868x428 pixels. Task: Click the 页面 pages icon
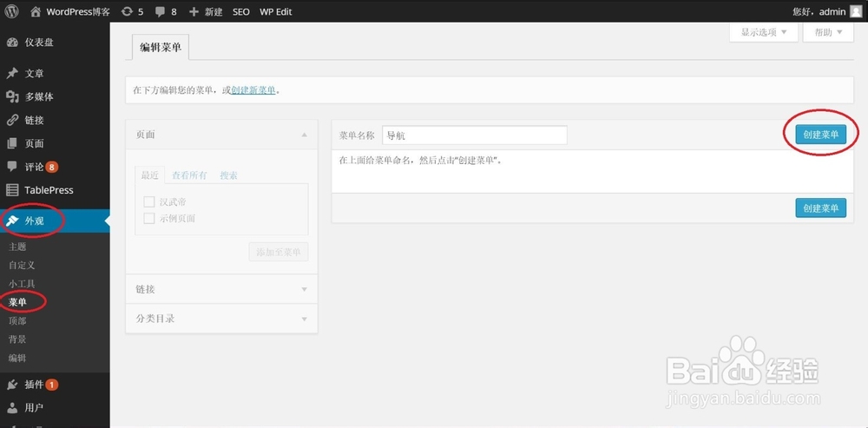(12, 143)
